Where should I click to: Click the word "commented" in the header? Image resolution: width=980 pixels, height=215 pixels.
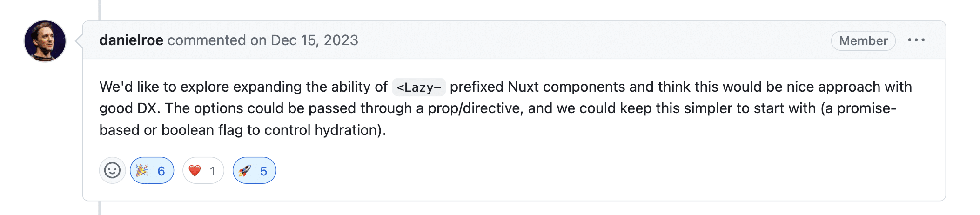click(206, 40)
